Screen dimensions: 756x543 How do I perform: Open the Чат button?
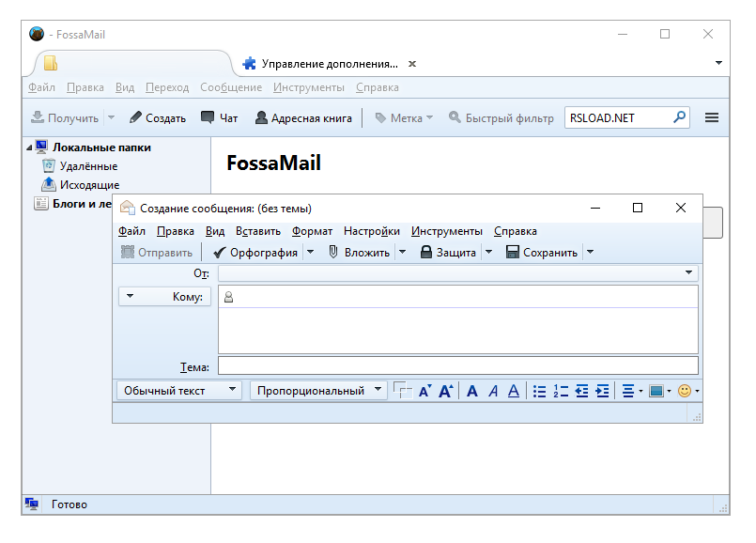pos(220,117)
